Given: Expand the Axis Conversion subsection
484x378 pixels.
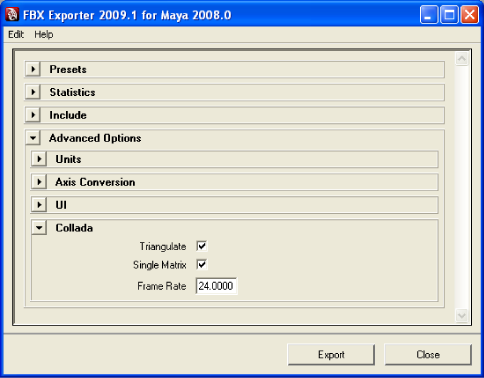Looking at the screenshot, I should [39, 182].
